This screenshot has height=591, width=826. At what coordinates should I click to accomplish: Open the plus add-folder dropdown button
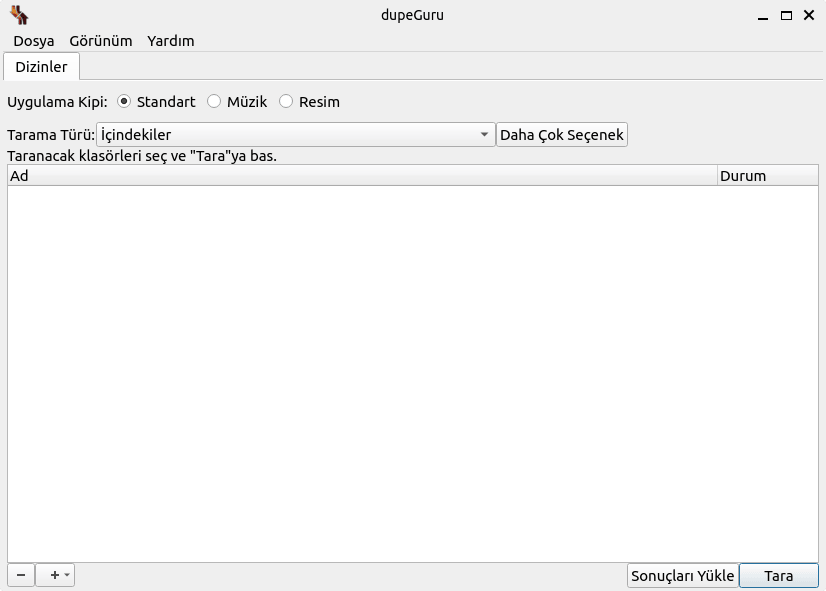[x=56, y=575]
